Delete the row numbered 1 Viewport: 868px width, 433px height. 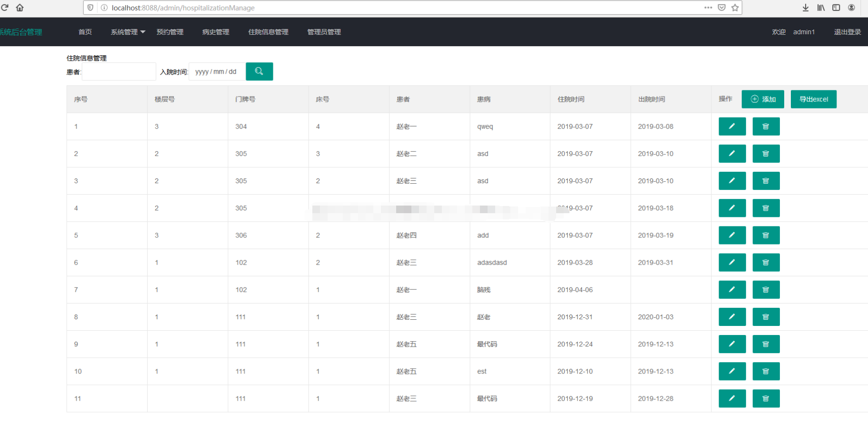(x=766, y=127)
